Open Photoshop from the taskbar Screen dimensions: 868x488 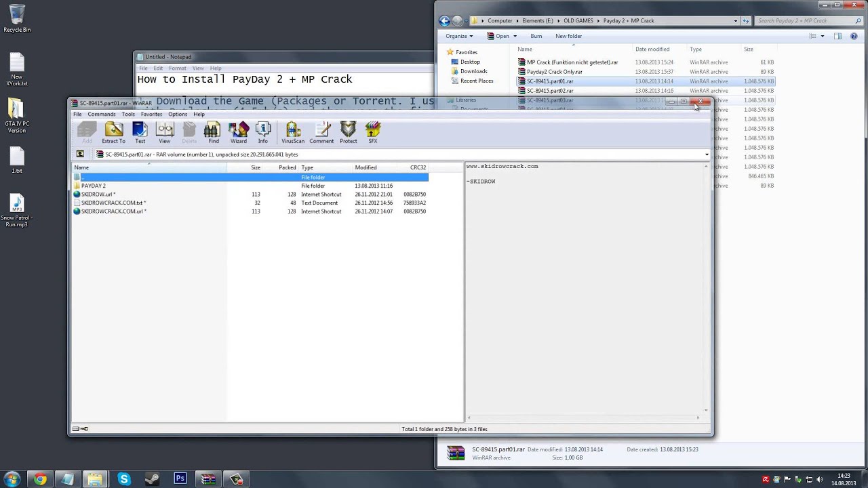coord(180,479)
